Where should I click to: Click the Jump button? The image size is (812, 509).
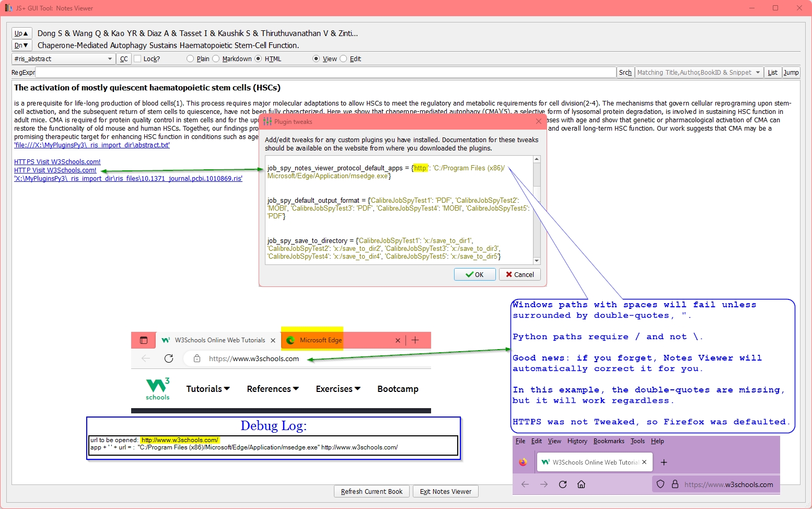point(791,72)
